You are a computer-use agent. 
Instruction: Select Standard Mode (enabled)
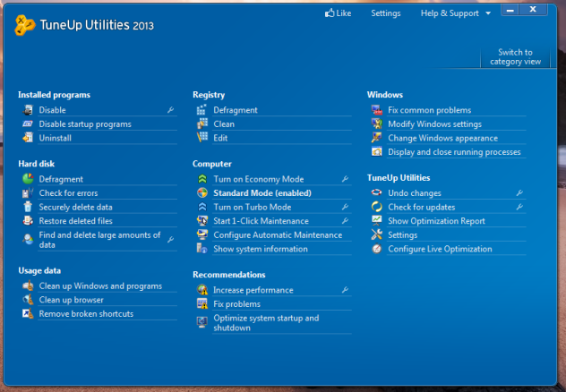[262, 193]
